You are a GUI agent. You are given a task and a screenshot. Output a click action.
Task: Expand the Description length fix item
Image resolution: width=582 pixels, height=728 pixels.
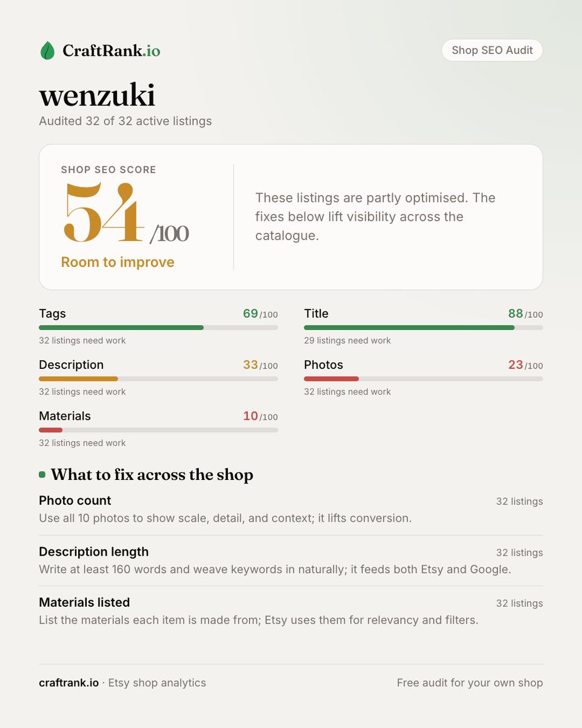[291, 561]
